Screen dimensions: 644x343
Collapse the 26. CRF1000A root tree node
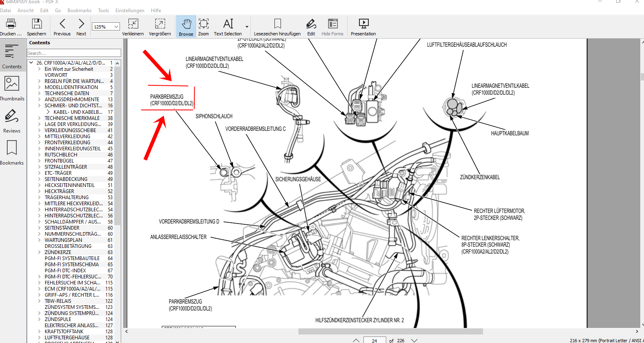[31, 63]
